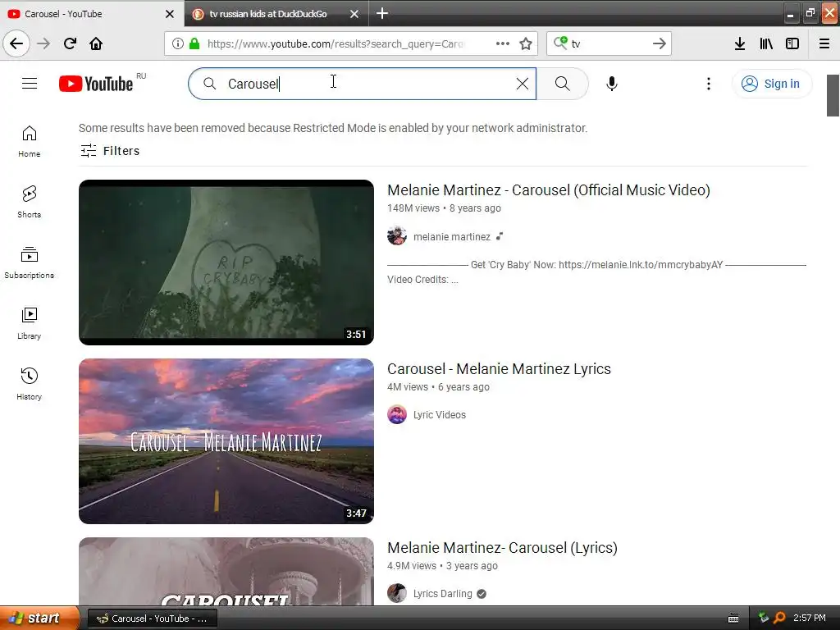Switch to tv russian kids DuckDuckGo tab
840x630 pixels.
coord(268,14)
